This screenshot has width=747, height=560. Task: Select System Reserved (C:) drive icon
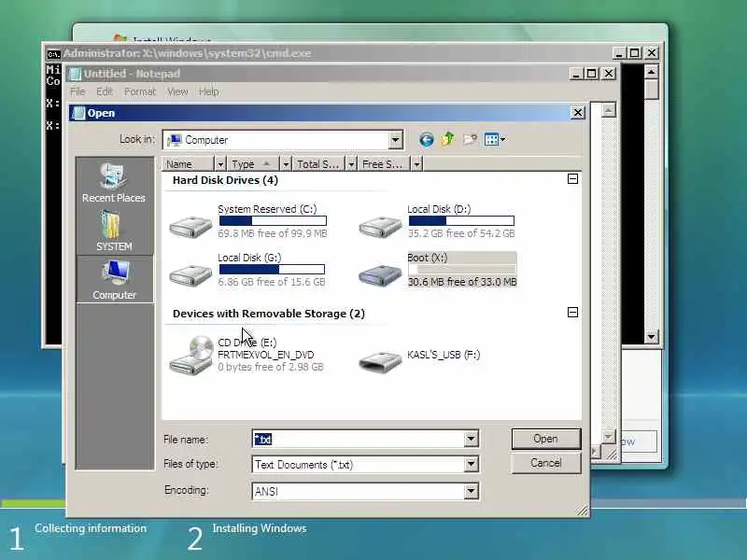(x=190, y=226)
